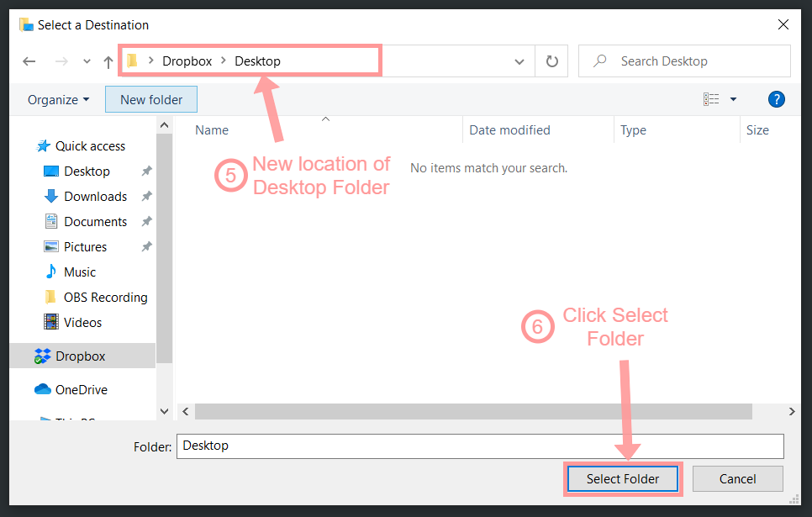Screen dimensions: 812x517
Task: Select Desktop in the address breadcrumb
Action: [x=257, y=61]
